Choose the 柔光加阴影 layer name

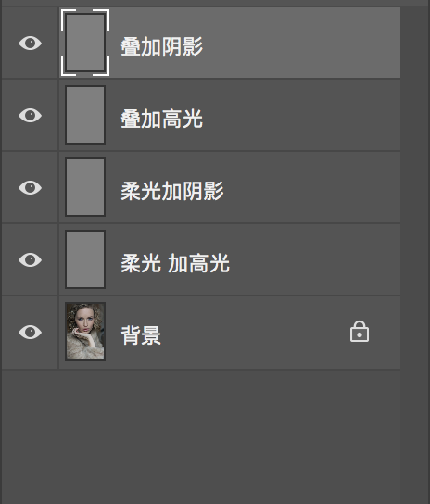pyautogui.click(x=172, y=191)
